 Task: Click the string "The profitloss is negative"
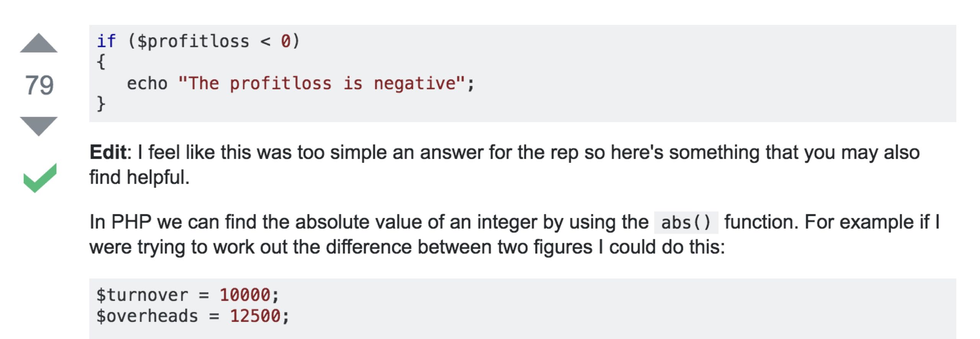tap(321, 84)
